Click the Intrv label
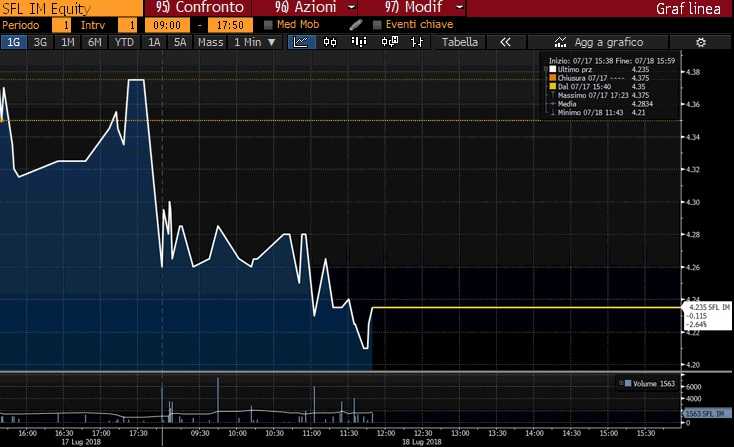Viewport: 734px width, 447px height. coord(93,25)
